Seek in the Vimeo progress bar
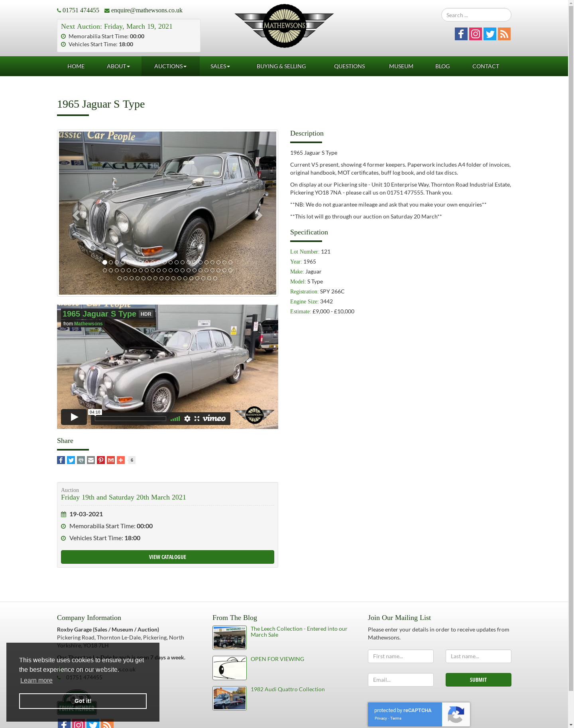The height and width of the screenshot is (728, 574). click(x=130, y=419)
